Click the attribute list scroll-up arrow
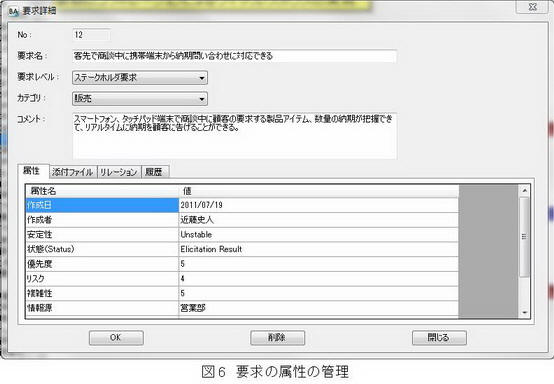554x384 pixels. click(524, 190)
